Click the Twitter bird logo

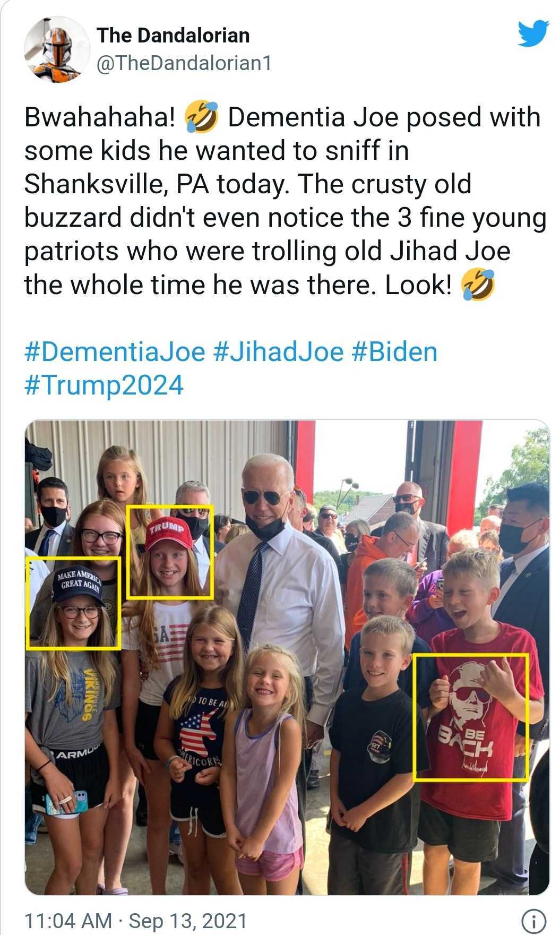[x=533, y=33]
